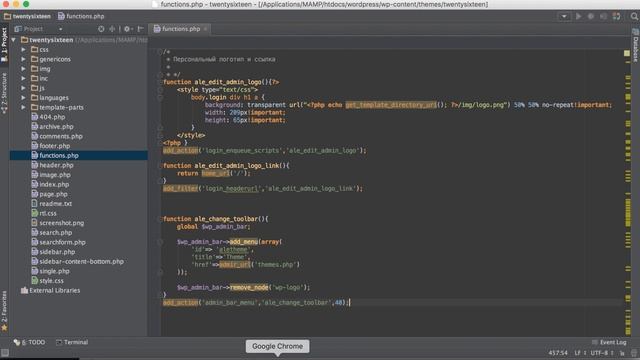
Task: Click fold toggle beside ale_change_toolbar function
Action: pos(160,219)
